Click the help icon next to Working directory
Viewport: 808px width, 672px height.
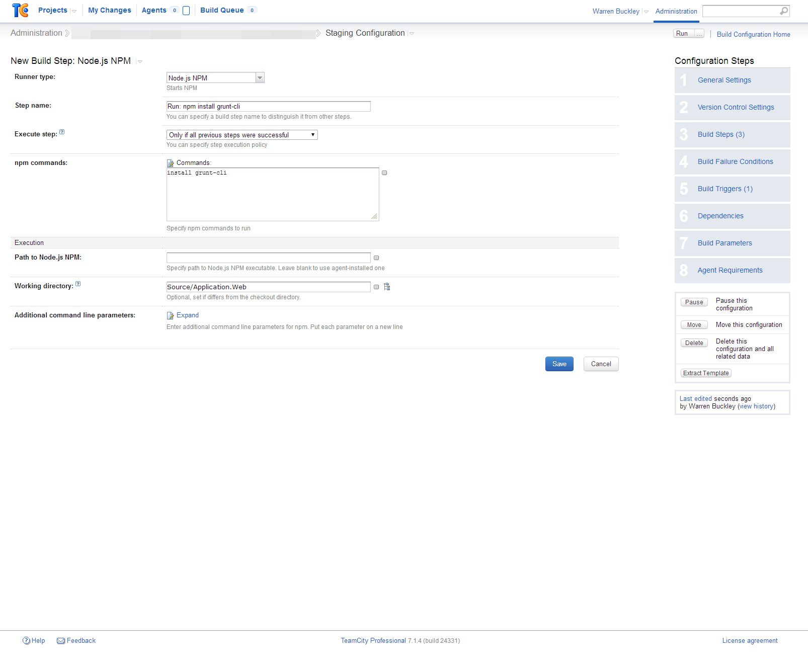(78, 284)
